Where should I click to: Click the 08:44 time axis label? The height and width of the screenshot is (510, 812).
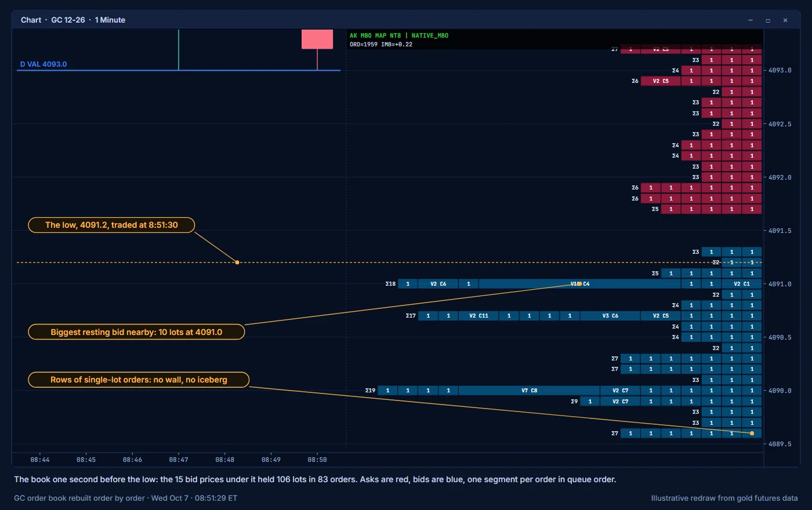pyautogui.click(x=40, y=460)
